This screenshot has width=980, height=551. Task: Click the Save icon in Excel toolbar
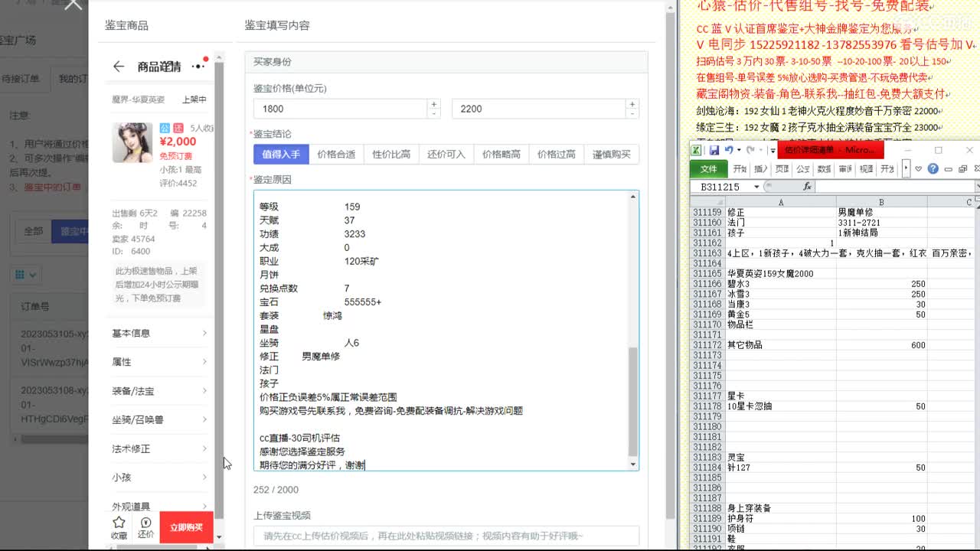click(x=714, y=151)
